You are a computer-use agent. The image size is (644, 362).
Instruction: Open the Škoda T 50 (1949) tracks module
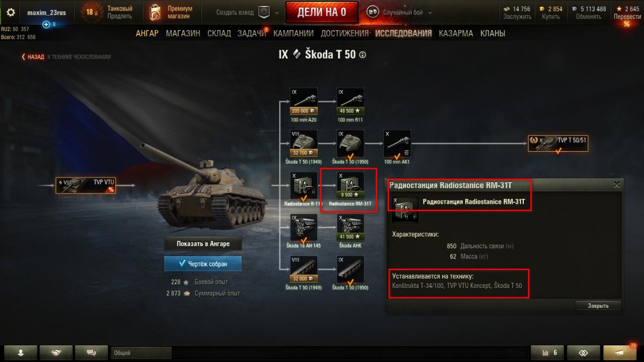pos(304,270)
